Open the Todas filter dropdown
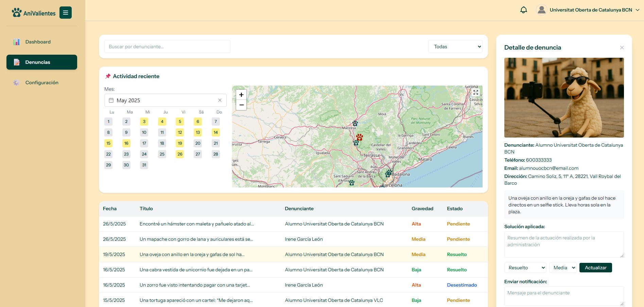Screen dimensions: 644x307 (x=455, y=47)
